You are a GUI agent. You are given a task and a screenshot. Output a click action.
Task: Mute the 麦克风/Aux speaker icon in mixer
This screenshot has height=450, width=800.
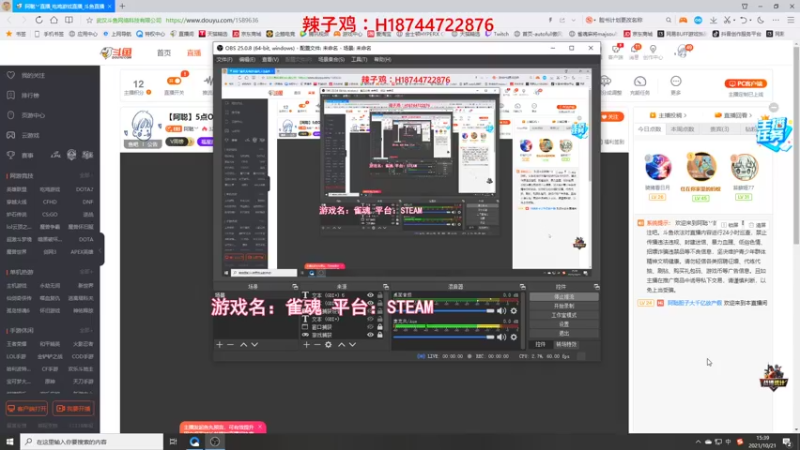coord(502,337)
